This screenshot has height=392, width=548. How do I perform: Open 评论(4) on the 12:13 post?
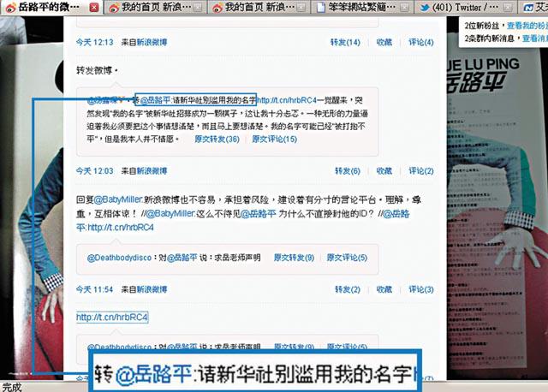[x=421, y=42]
